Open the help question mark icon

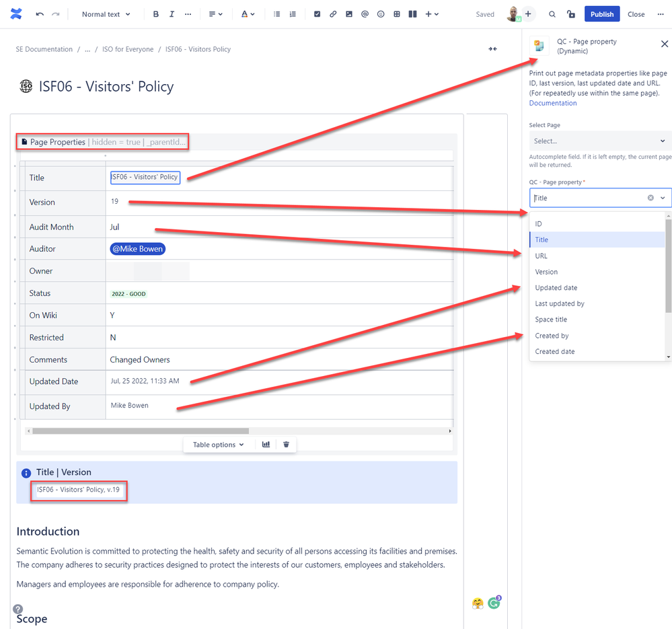point(18,609)
